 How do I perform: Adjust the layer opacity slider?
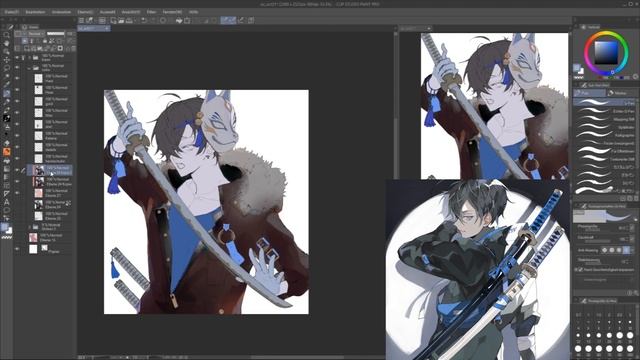point(56,33)
